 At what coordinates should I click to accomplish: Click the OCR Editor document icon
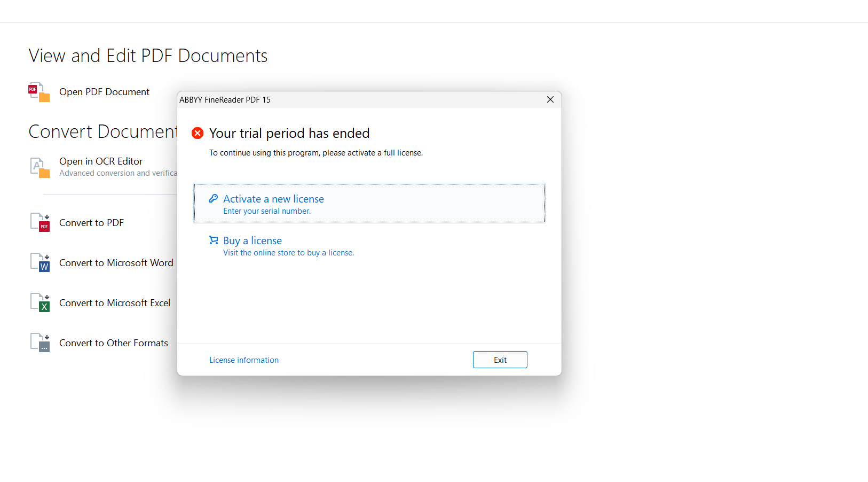[x=40, y=168]
